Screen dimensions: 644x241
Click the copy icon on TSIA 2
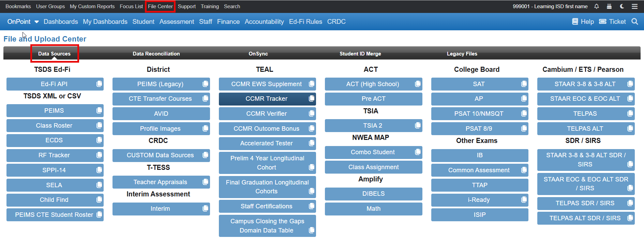tap(418, 125)
